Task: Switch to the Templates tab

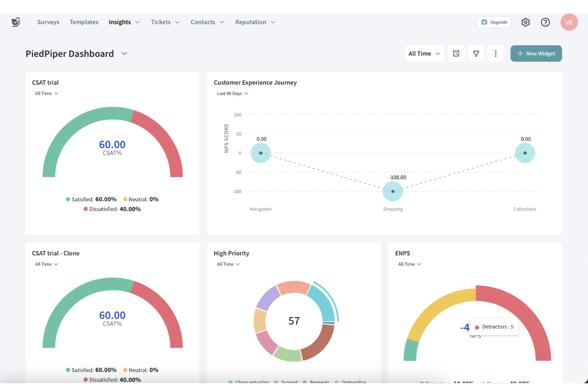Action: tap(84, 22)
